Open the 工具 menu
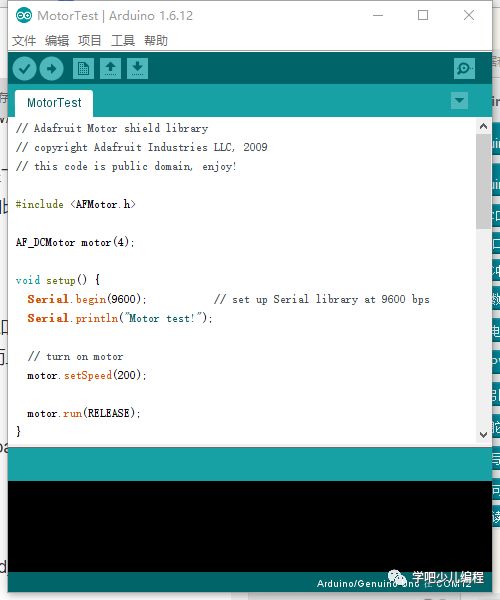The image size is (500, 600). (122, 40)
